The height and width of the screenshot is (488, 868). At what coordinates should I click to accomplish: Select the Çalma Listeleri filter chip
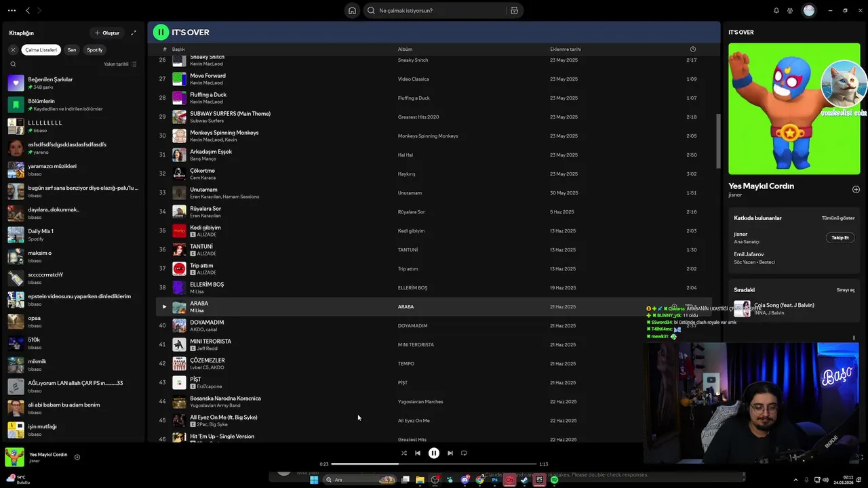(41, 49)
